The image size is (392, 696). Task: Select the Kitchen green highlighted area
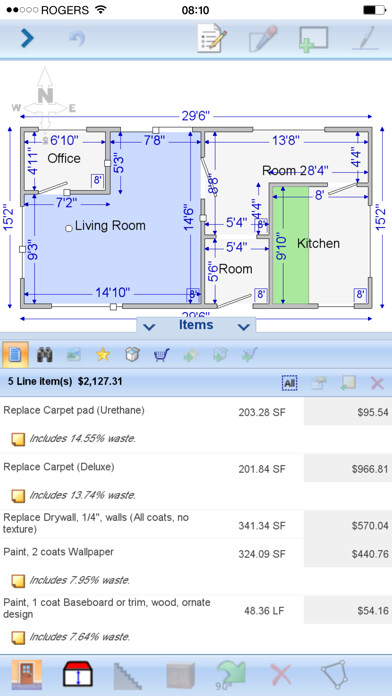click(x=290, y=245)
